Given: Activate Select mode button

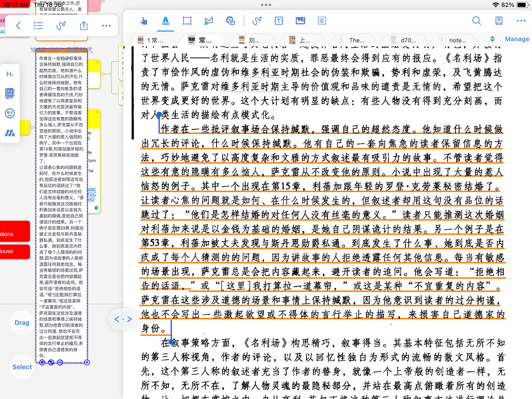Looking at the screenshot, I should pyautogui.click(x=22, y=367).
